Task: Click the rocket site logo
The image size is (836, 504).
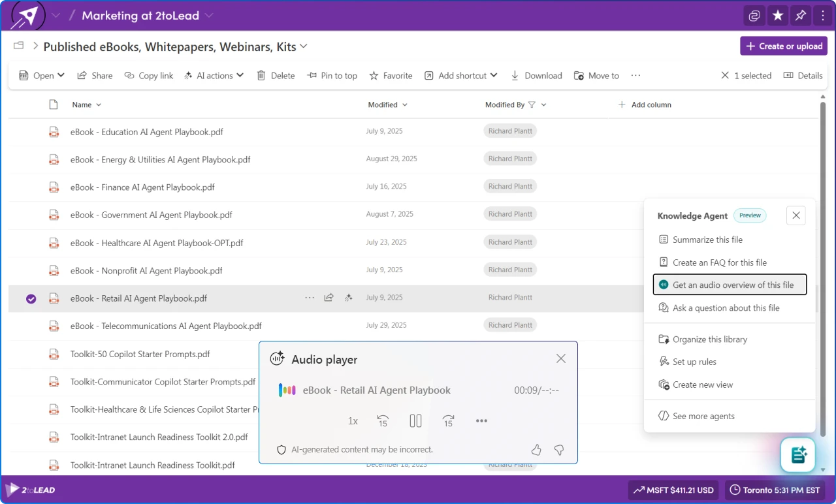Action: 28,16
